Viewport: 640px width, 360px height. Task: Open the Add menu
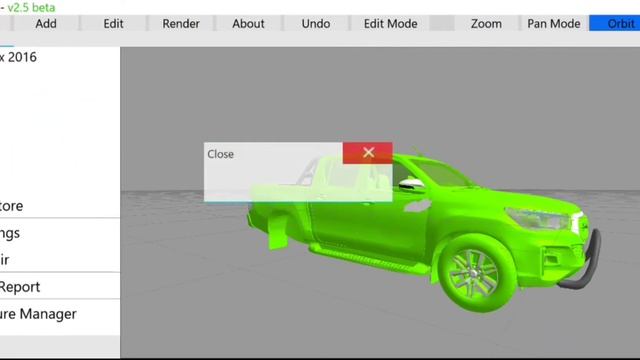tap(46, 24)
